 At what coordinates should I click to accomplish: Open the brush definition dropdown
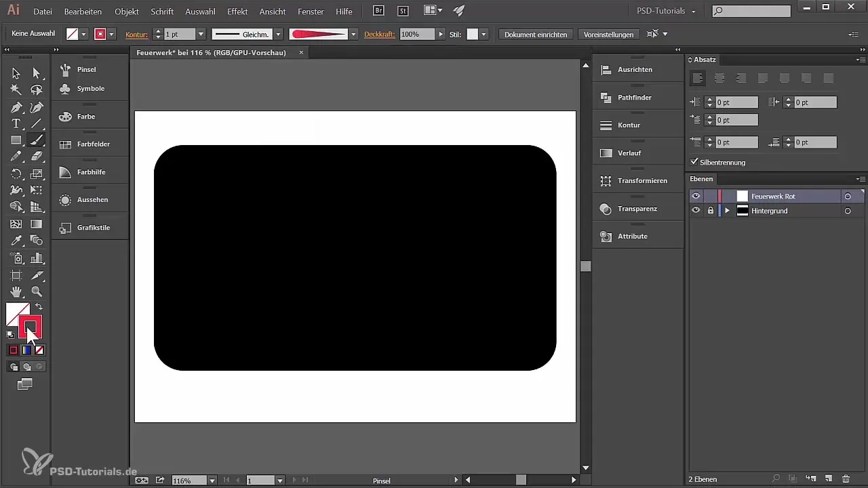[353, 34]
